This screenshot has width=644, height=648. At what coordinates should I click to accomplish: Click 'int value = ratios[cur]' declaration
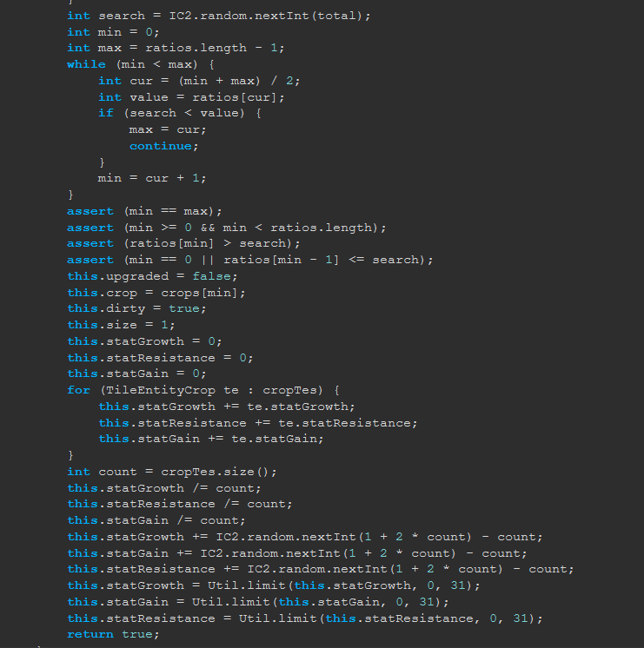tap(191, 97)
